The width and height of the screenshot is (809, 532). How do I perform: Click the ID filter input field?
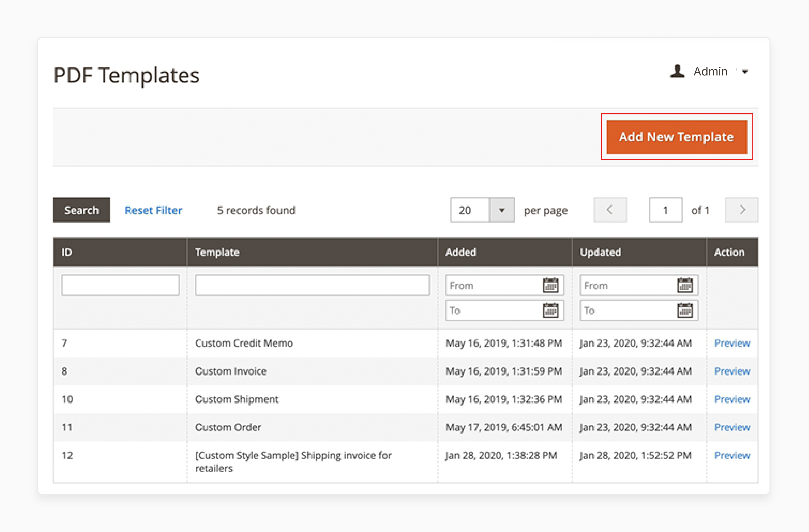tap(120, 285)
